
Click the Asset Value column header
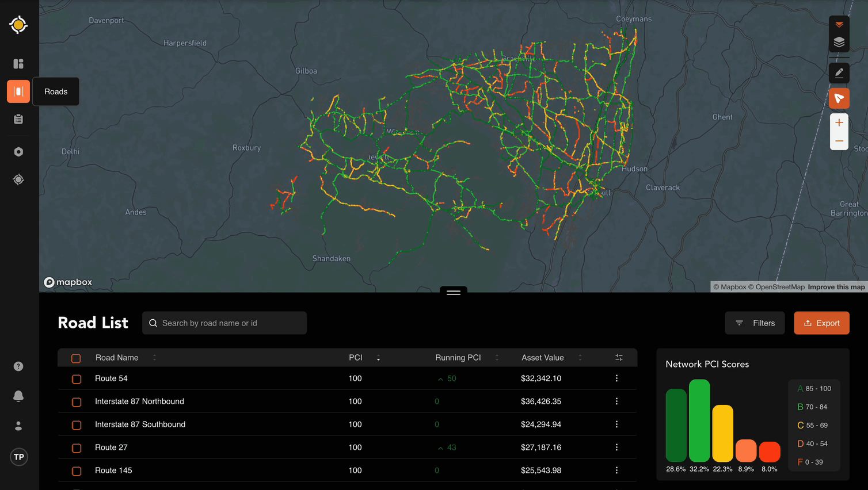pyautogui.click(x=542, y=358)
